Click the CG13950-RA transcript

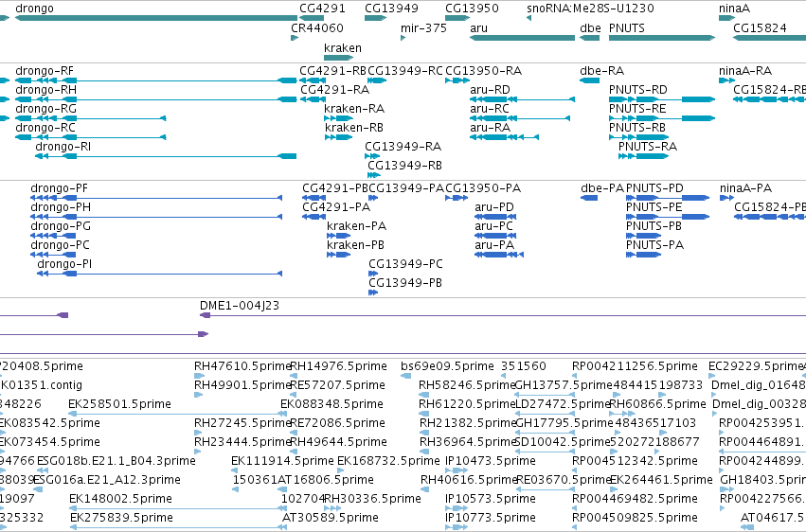pyautogui.click(x=457, y=80)
